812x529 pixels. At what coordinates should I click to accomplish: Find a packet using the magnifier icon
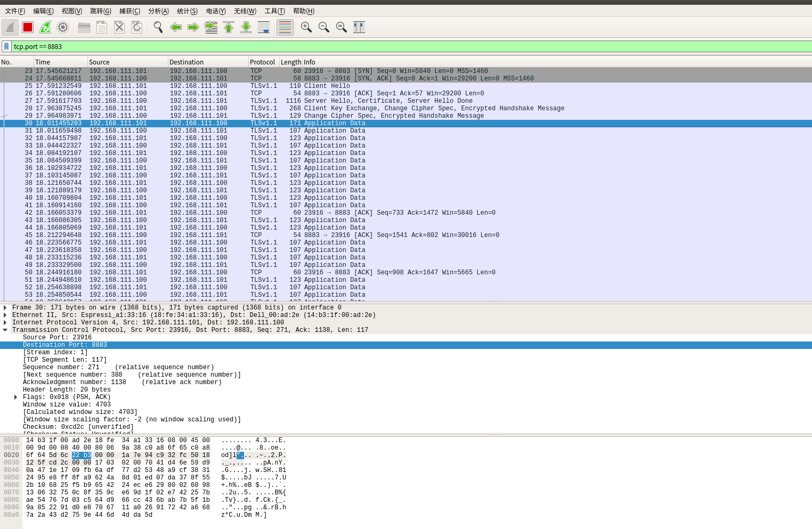158,27
